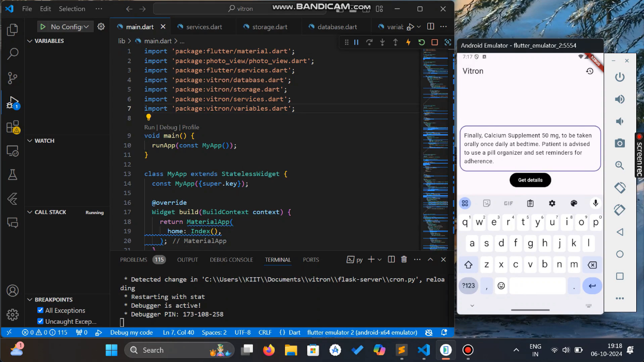This screenshot has height=362, width=644.
Task: Open history icon in Vitron app
Action: [x=590, y=71]
